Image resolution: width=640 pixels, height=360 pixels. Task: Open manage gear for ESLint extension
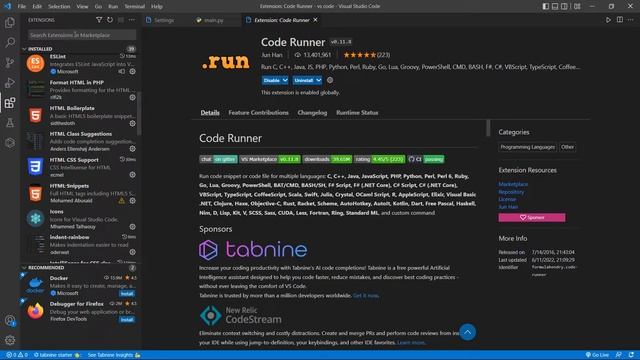coord(132,71)
